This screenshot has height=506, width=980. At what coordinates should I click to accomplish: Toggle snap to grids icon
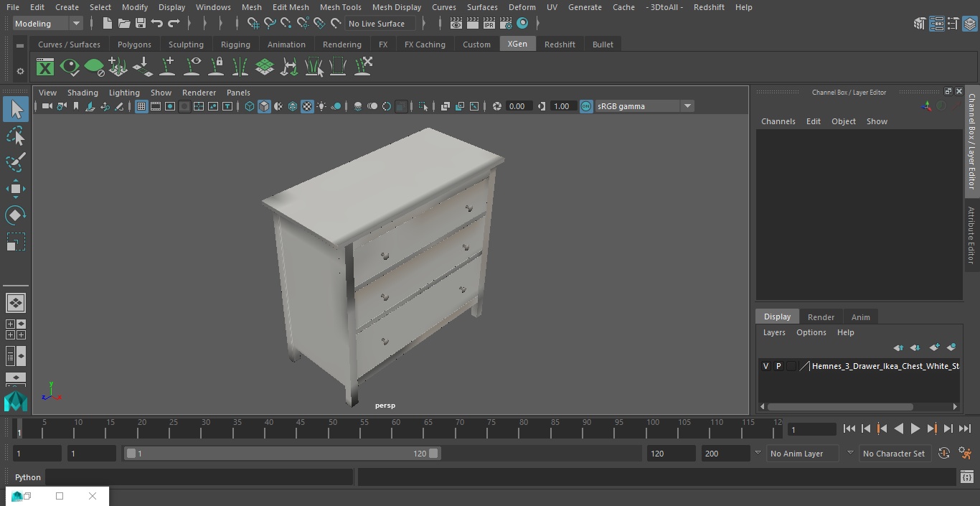pyautogui.click(x=253, y=24)
